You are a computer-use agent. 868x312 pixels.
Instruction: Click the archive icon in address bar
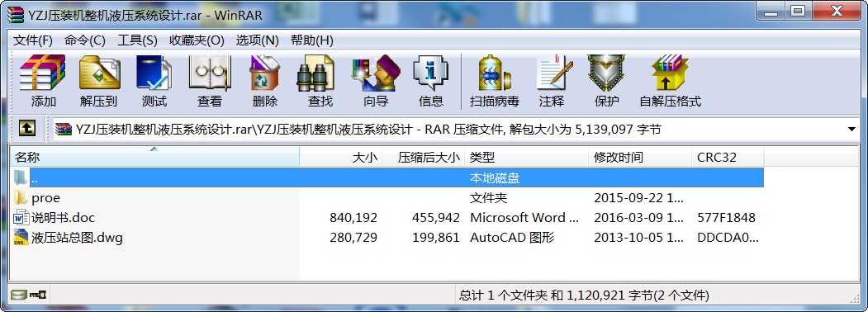[64, 129]
